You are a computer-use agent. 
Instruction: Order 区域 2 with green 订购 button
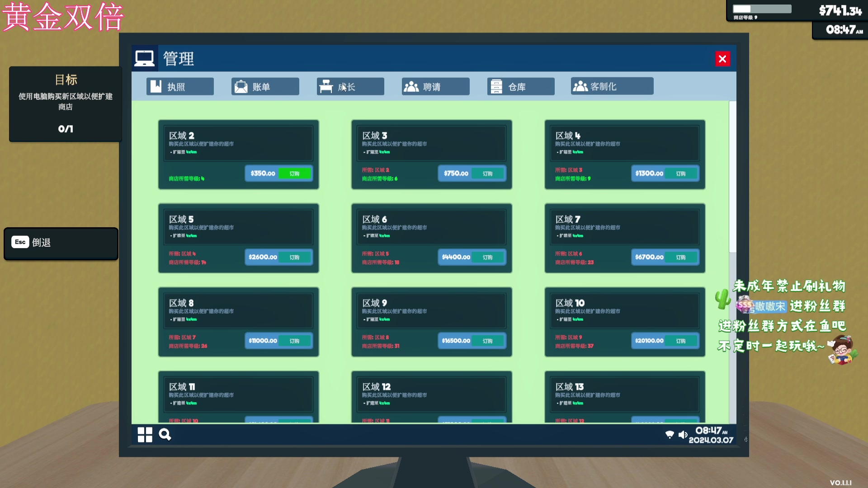[294, 174]
